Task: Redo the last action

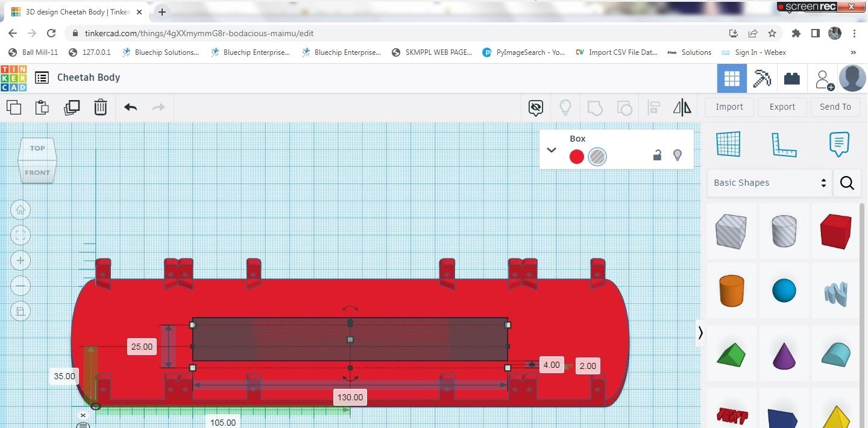Action: (159, 107)
